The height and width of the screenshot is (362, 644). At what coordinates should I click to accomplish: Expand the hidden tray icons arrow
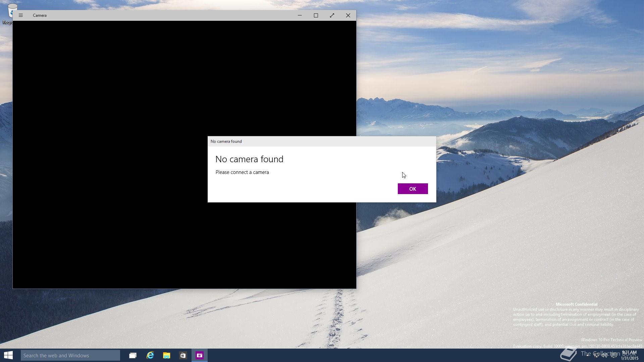588,355
